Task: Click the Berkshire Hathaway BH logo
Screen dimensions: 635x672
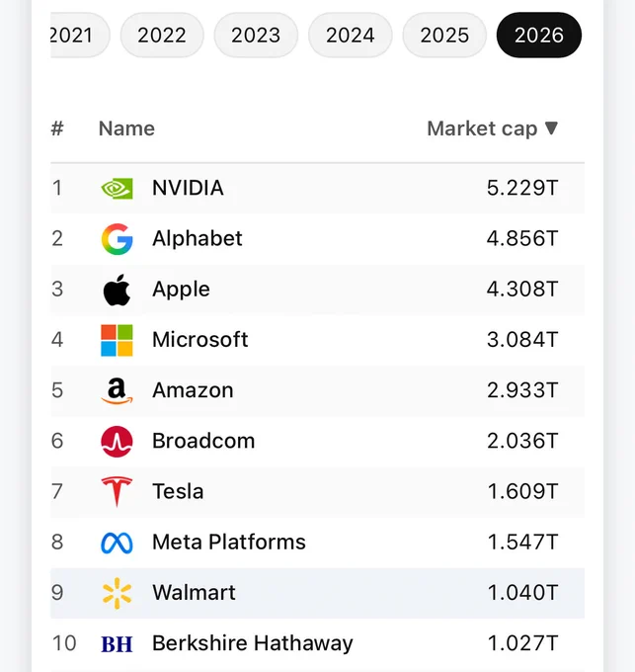Action: (x=117, y=644)
